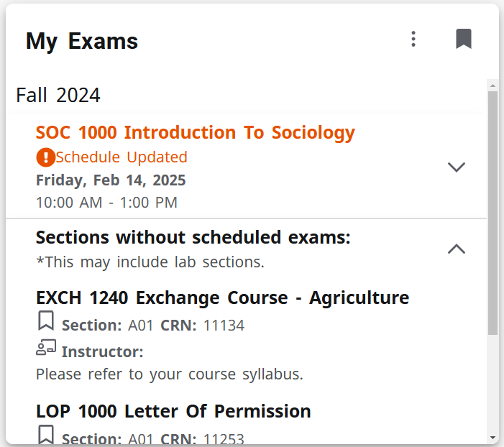
Task: Click the section bookmark icon under LOP 1000
Action: pyautogui.click(x=46, y=434)
